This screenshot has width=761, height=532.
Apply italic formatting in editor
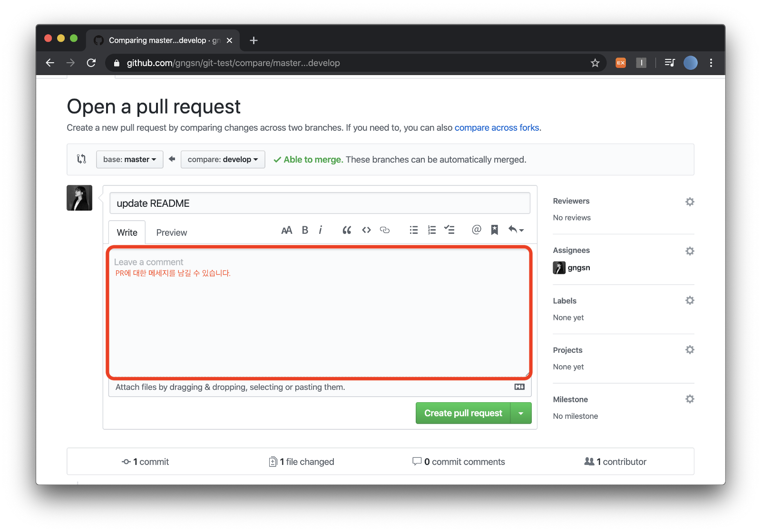tap(321, 230)
